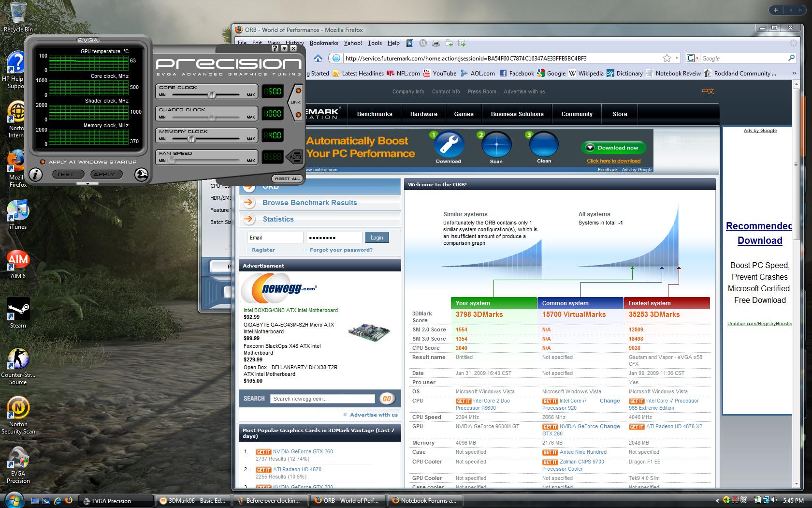Image resolution: width=812 pixels, height=508 pixels.
Task: Click the volume icon in system tray
Action: point(775,500)
